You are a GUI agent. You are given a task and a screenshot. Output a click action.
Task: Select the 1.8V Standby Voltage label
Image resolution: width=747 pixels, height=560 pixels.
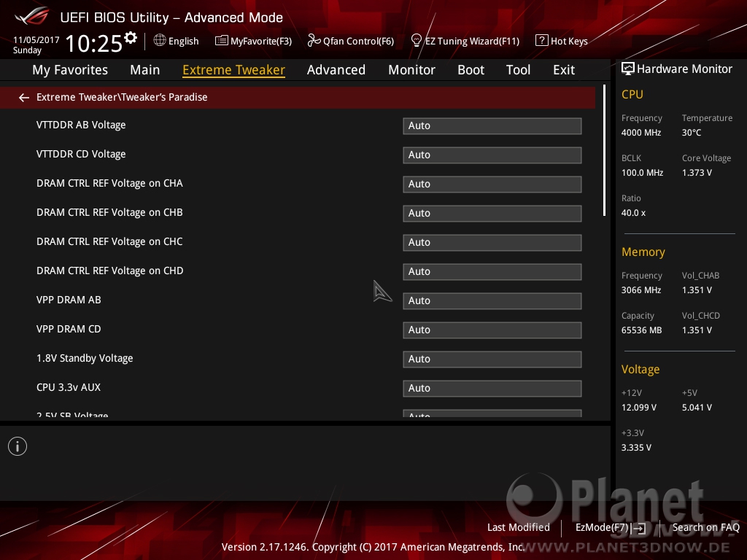pos(85,358)
